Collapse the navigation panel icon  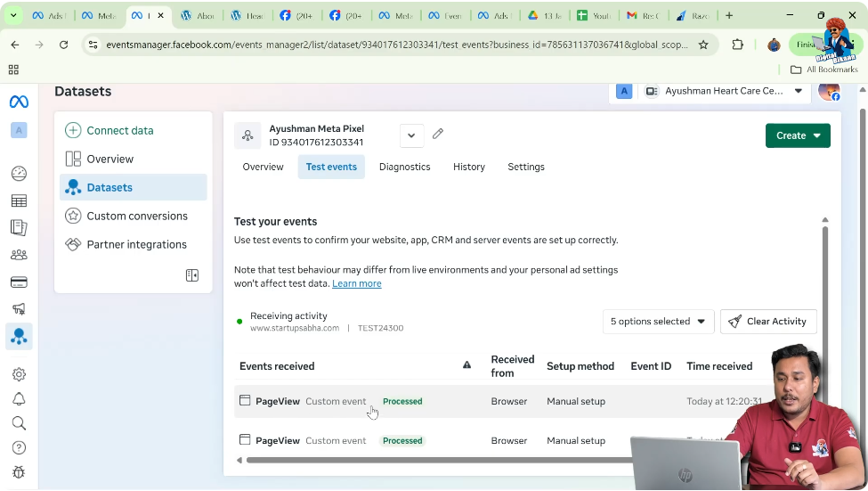click(x=192, y=275)
